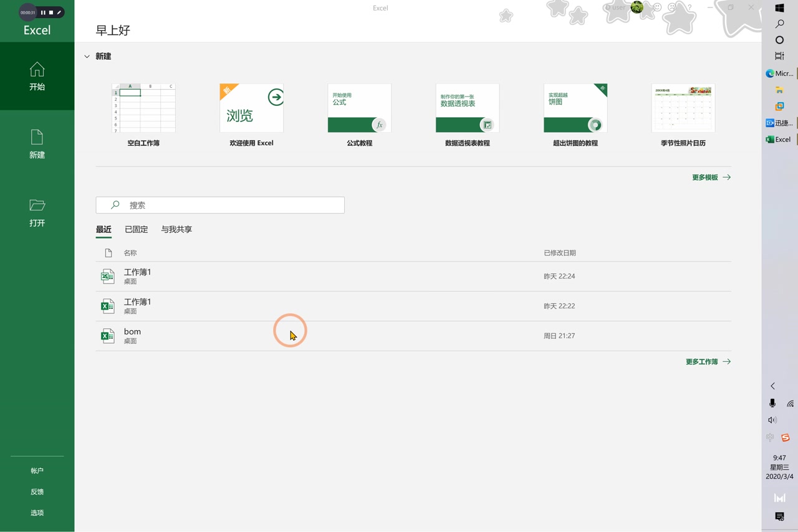
Task: Open the 公式教程 formula tutorial template
Action: [359, 115]
